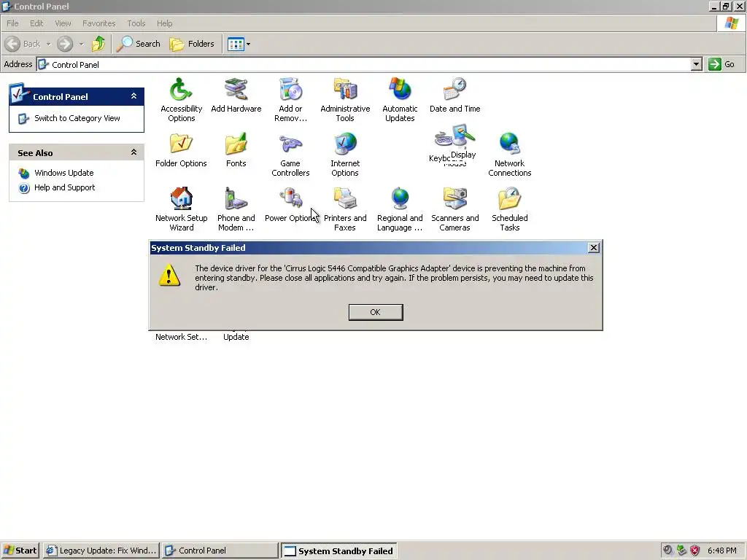The image size is (747, 560).
Task: Open Back history dropdown arrow
Action: [x=48, y=44]
